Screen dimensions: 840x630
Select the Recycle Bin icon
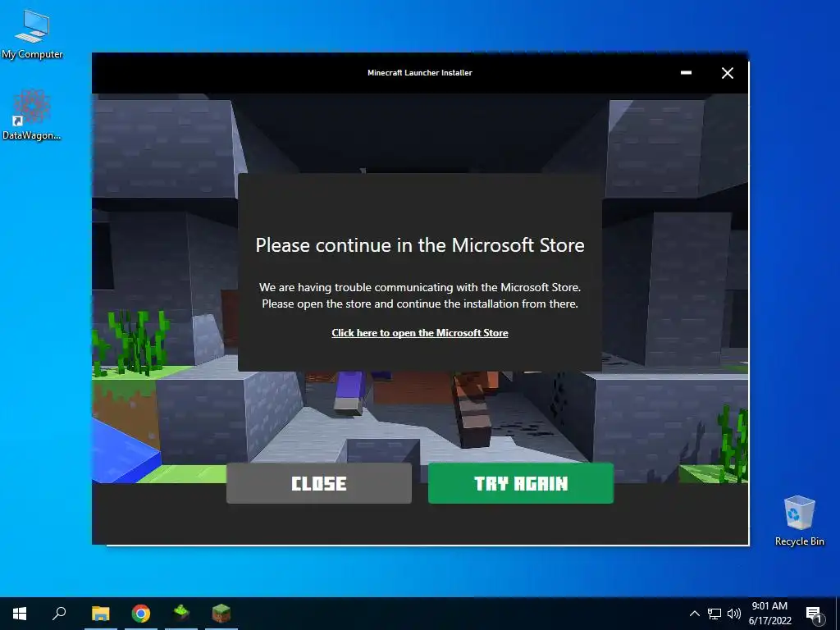(x=799, y=521)
